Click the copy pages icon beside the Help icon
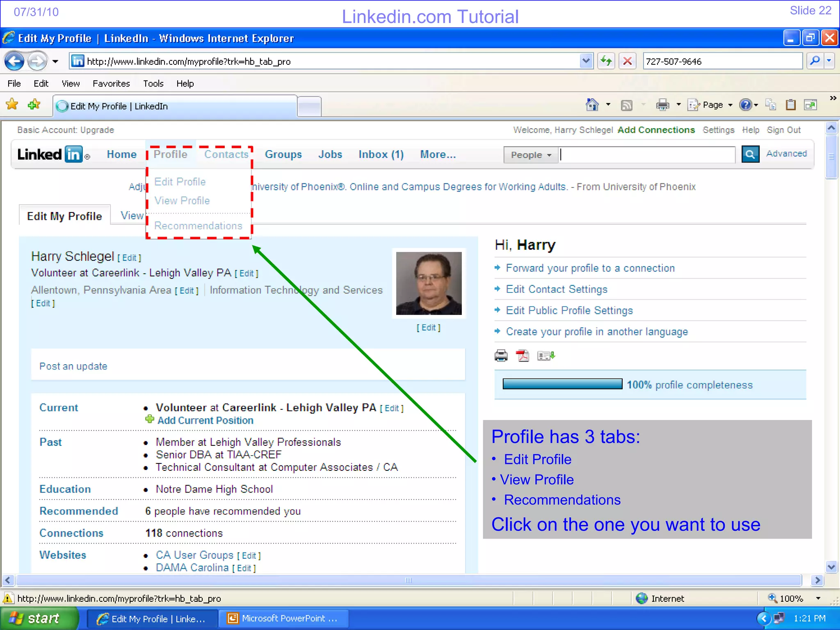Viewport: 840px width, 630px height. 771,105
